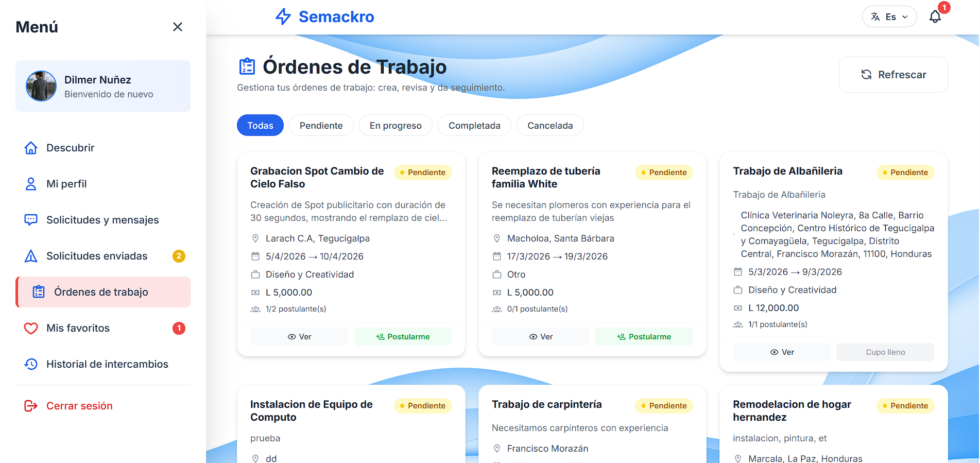This screenshot has width=980, height=463.
Task: Open Historial de intercambios
Action: click(103, 364)
